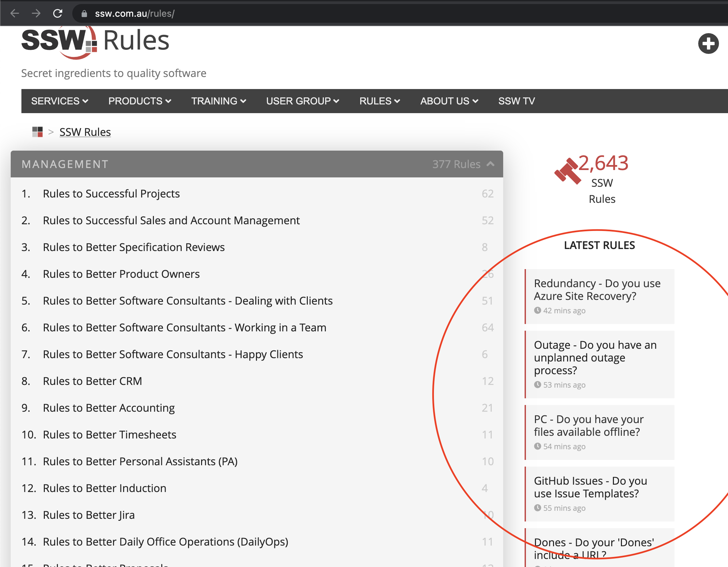This screenshot has width=728, height=567.
Task: Click the clock icon on the Redundancy rule
Action: [538, 311]
